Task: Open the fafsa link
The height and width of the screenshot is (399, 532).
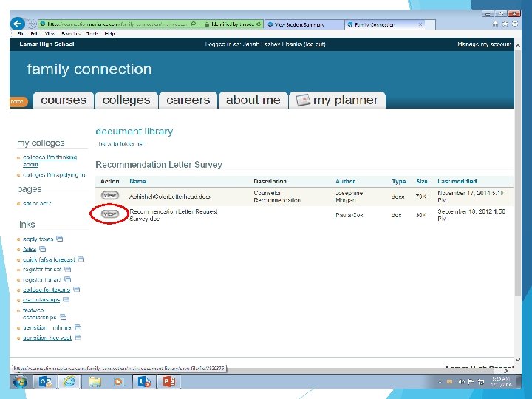Action: 30,249
